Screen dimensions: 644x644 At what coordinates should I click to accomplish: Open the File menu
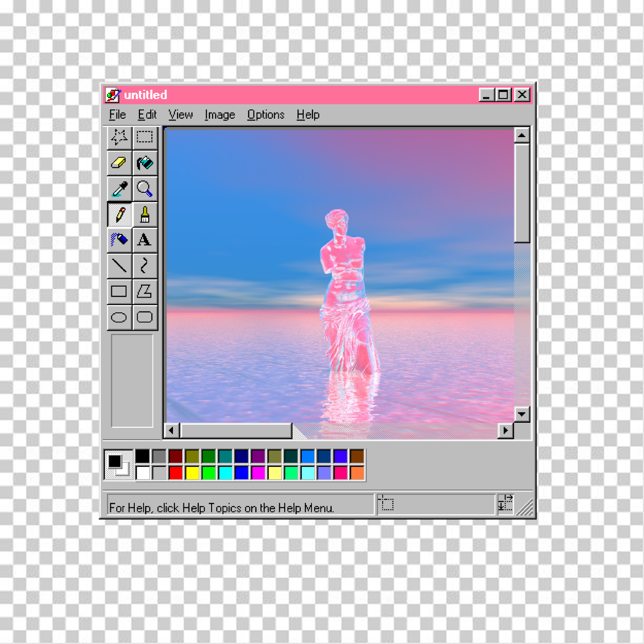pyautogui.click(x=117, y=115)
